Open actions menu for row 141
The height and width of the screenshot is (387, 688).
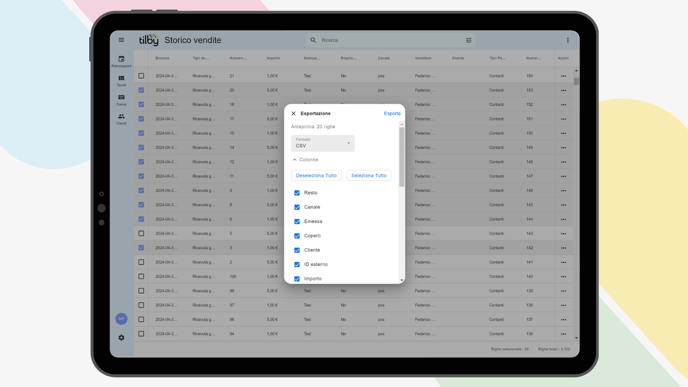coord(563,262)
